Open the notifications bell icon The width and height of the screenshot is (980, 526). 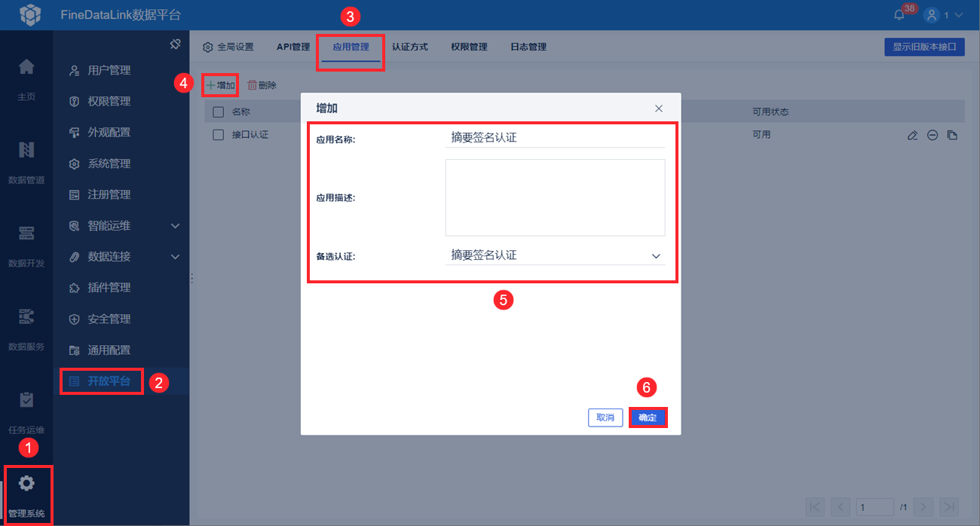(899, 14)
